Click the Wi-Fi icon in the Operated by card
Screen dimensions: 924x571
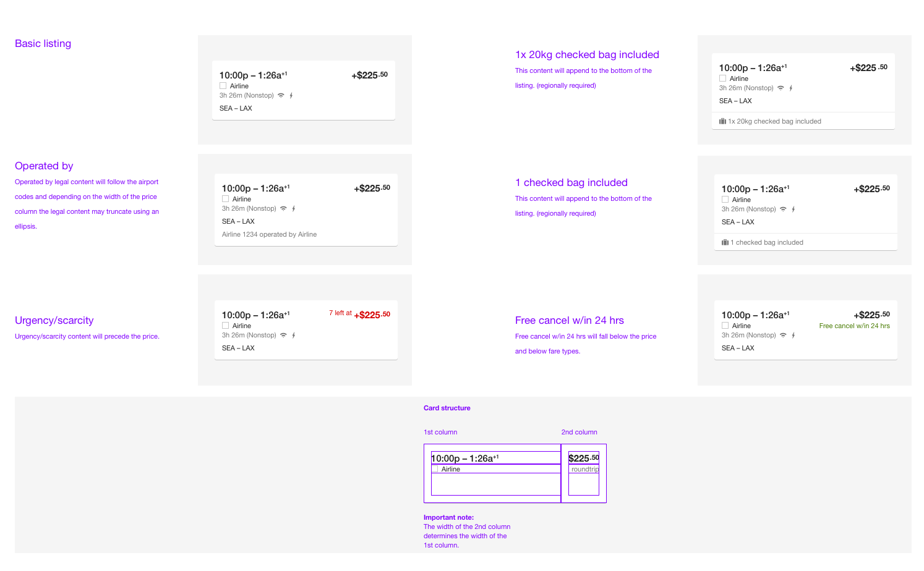click(x=283, y=208)
